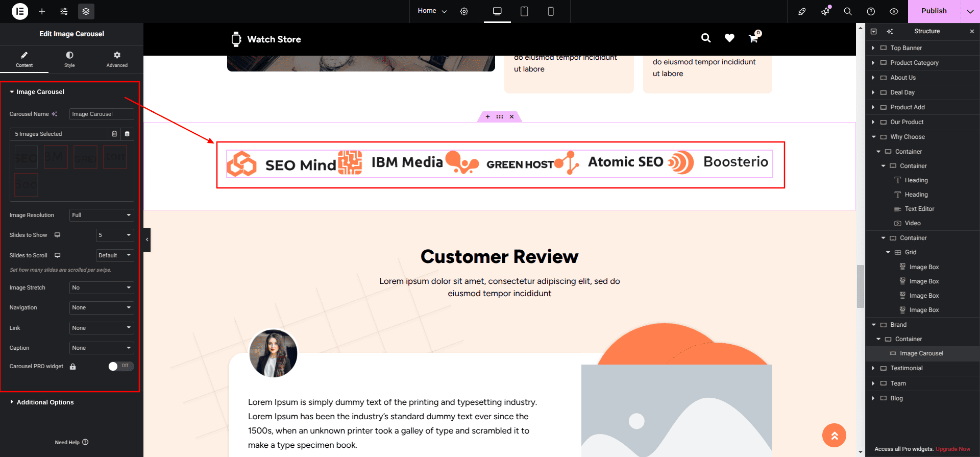The height and width of the screenshot is (457, 980).
Task: Delete section via handle X
Action: 511,117
